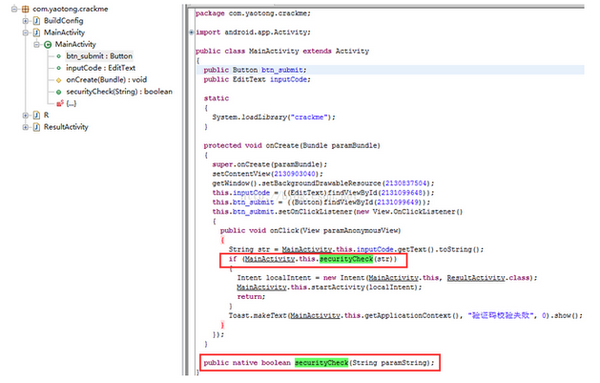Select securityCheck(String) : boolean method
Viewport: 600px width, 383px height.
pos(119,92)
